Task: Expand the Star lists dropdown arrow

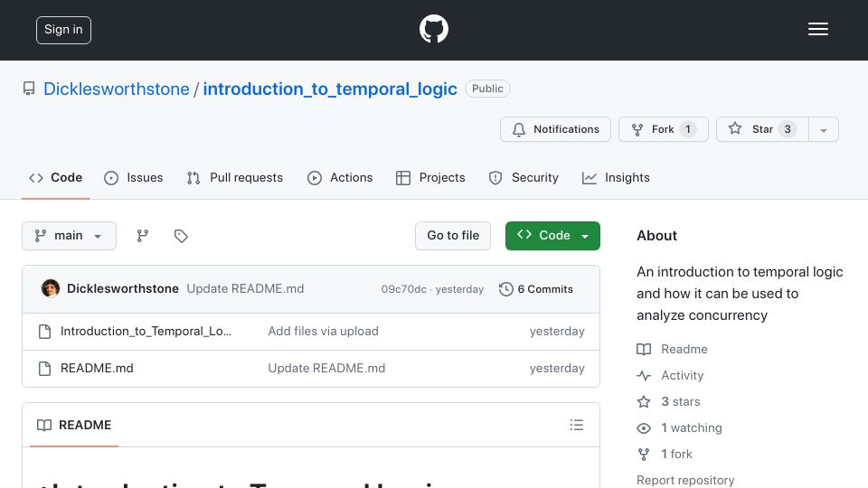Action: tap(824, 129)
